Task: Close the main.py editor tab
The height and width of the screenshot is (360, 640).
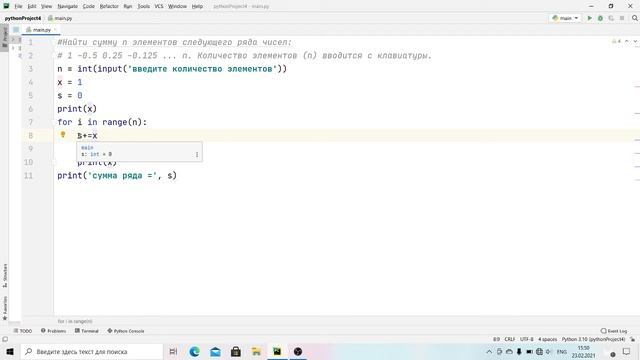Action: [56, 30]
